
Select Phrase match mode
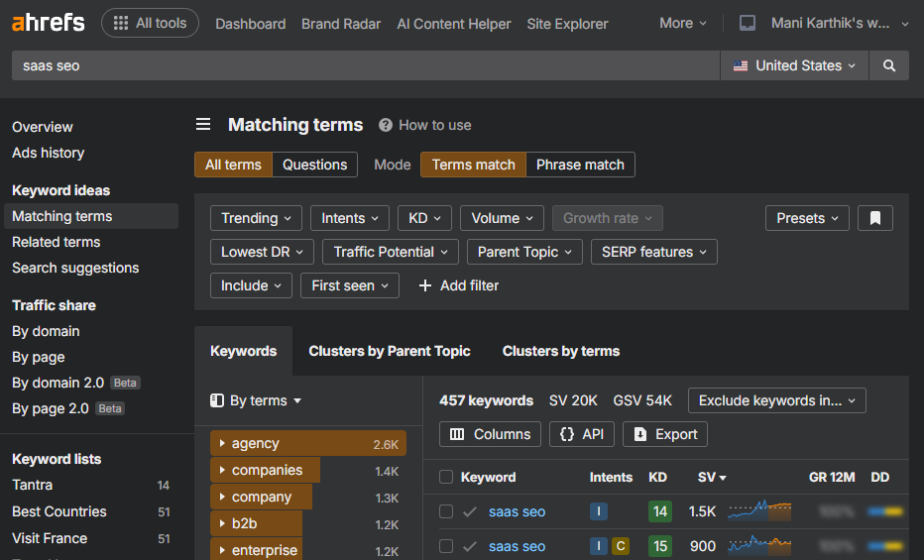580,165
